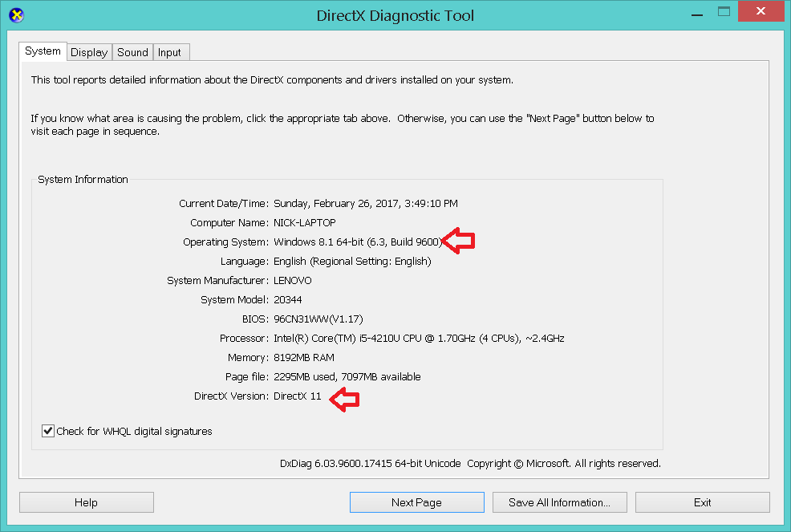Maximize the DirectX Diagnostic Tool window
Screen dimensions: 791x532
(724, 11)
